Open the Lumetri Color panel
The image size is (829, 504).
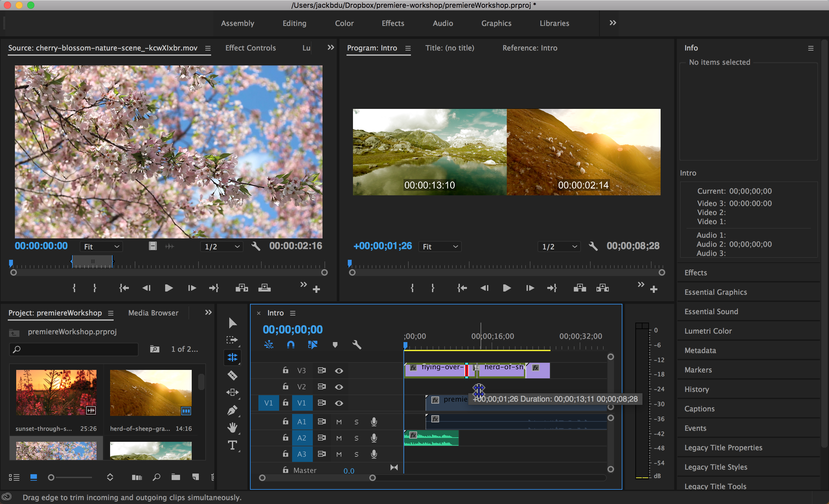coord(708,331)
